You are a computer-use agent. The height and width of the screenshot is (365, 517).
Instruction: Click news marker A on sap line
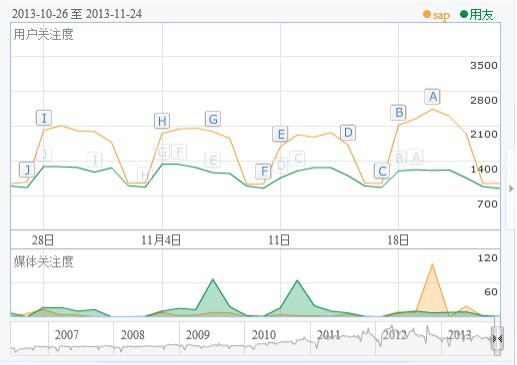coord(432,97)
